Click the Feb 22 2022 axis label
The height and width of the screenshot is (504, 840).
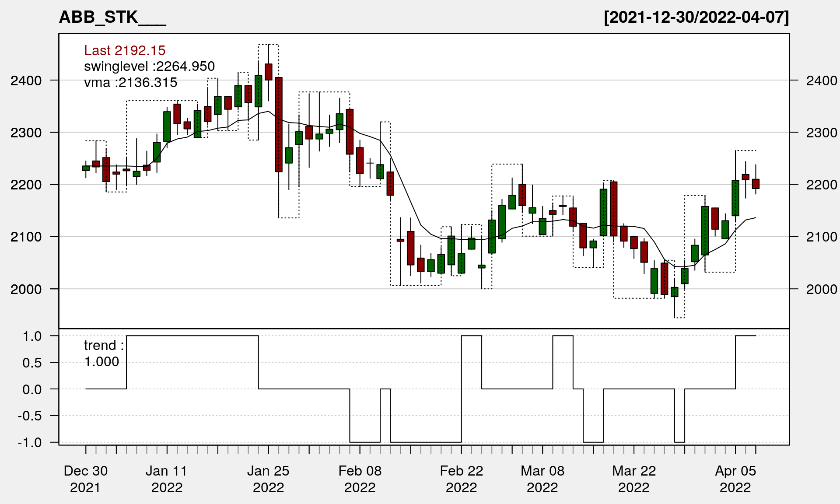click(461, 479)
